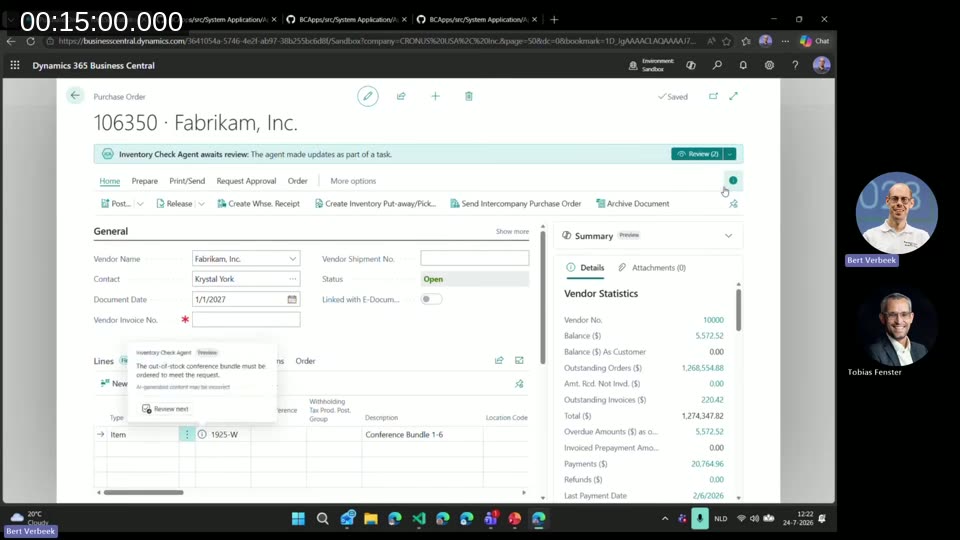The image size is (960, 540).
Task: Click Send Intercompany Purchase Order
Action: click(516, 204)
